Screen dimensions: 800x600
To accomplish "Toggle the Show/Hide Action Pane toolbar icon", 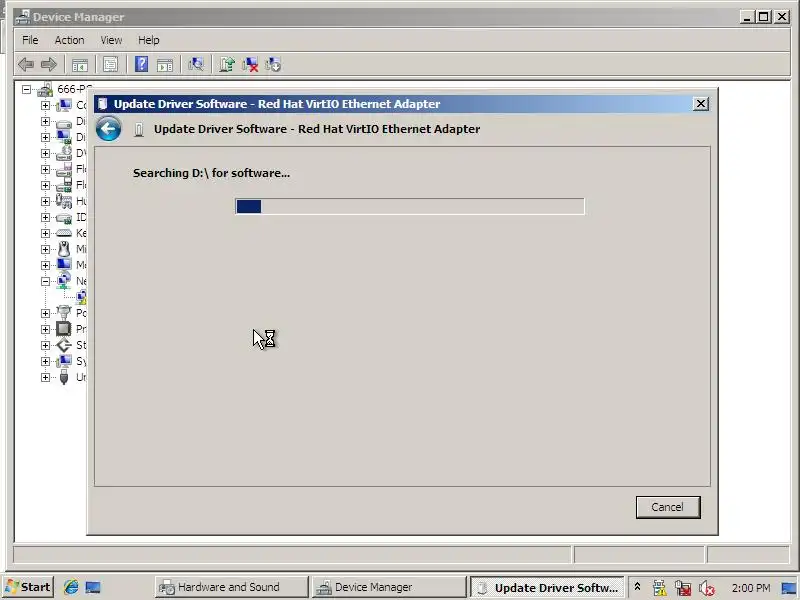I will [x=165, y=64].
